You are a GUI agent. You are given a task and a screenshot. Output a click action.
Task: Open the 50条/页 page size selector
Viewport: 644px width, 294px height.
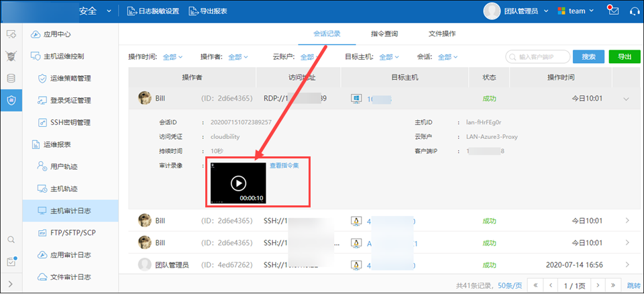[510, 285]
